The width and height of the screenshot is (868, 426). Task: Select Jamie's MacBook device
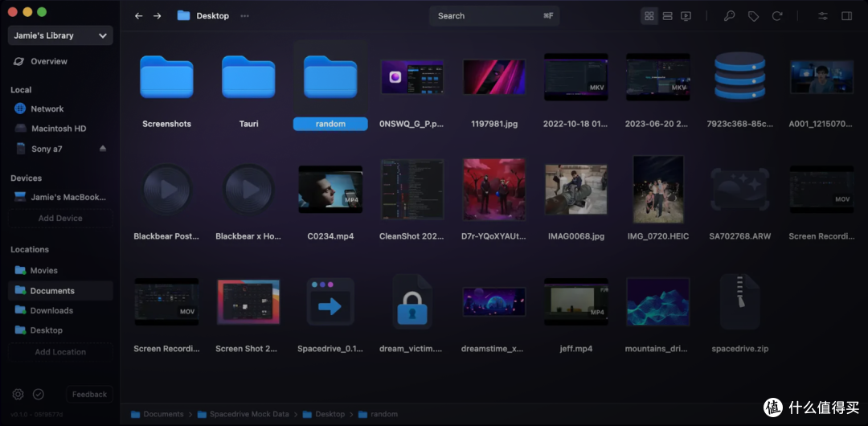click(x=60, y=197)
